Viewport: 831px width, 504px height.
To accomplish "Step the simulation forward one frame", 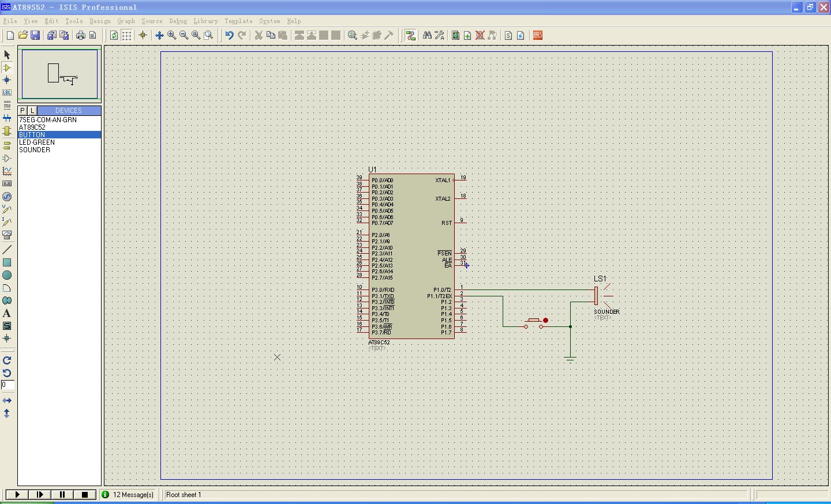I will (x=39, y=494).
